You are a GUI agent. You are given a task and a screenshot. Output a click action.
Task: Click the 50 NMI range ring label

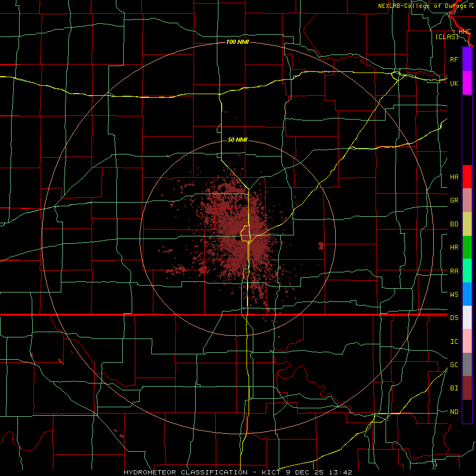point(237,140)
